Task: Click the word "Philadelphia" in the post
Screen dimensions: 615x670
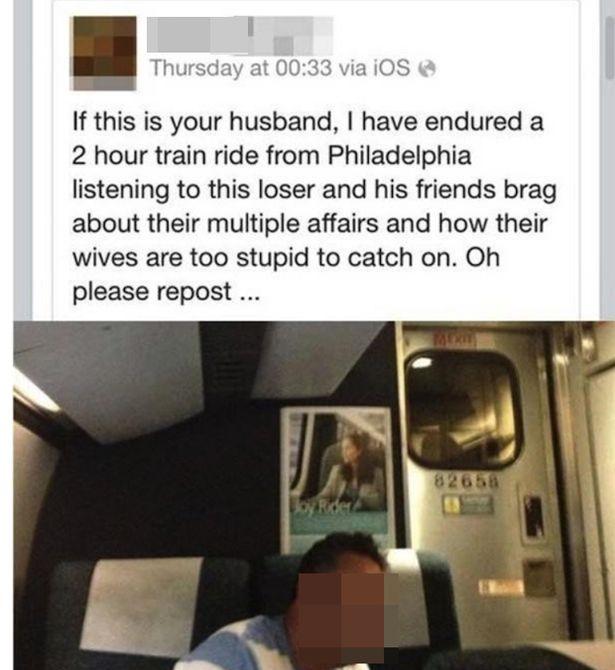Action: (x=399, y=156)
